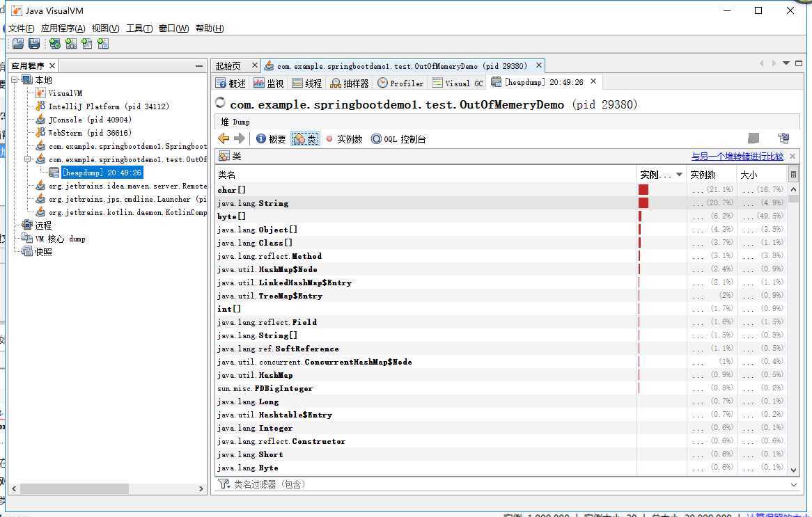Close the 起始页 tab
This screenshot has height=517, width=812.
point(254,65)
